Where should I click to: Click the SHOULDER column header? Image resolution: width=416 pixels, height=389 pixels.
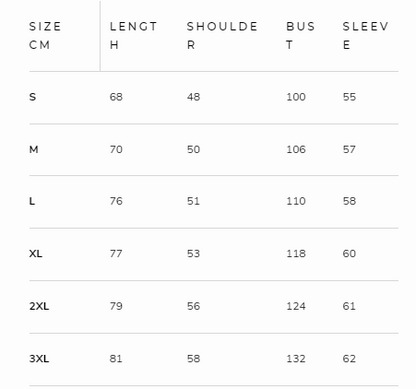(x=222, y=36)
